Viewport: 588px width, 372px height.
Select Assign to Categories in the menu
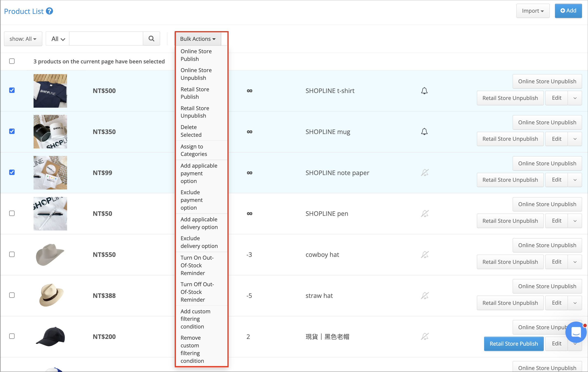point(202,150)
